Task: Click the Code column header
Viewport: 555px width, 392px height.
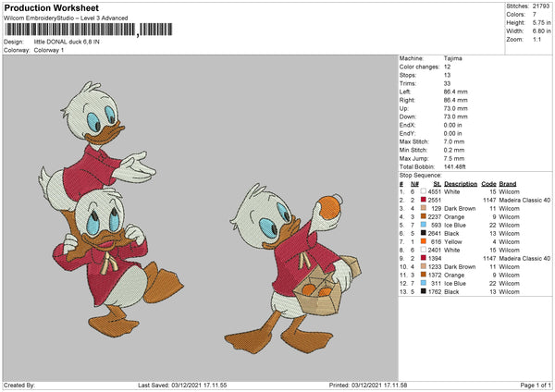Action: point(489,182)
